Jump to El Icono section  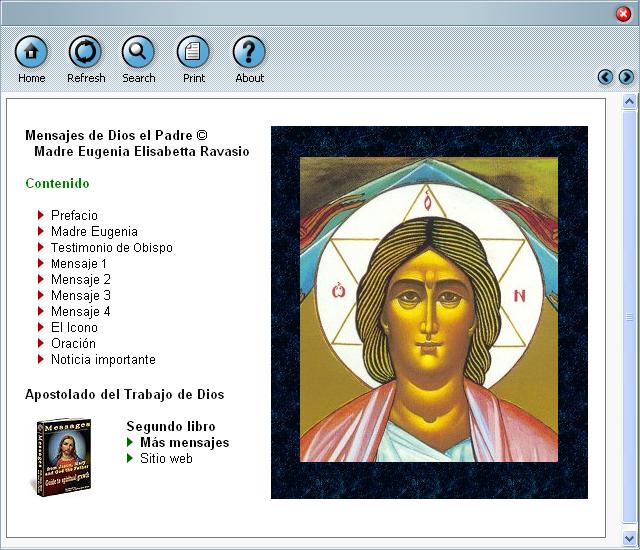coord(74,327)
